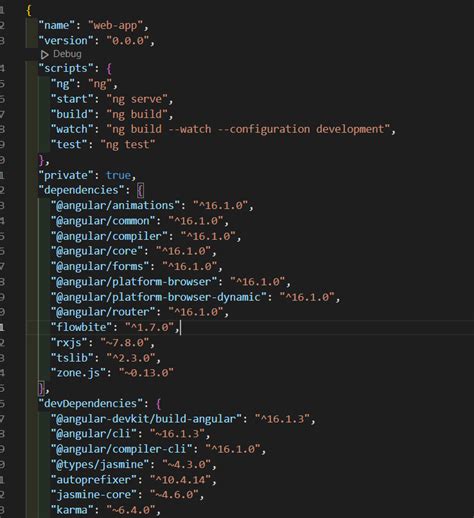This screenshot has height=518, width=474.
Task: Click "@angular/platform-browser-dynamic" dependency name
Action: pos(159,297)
